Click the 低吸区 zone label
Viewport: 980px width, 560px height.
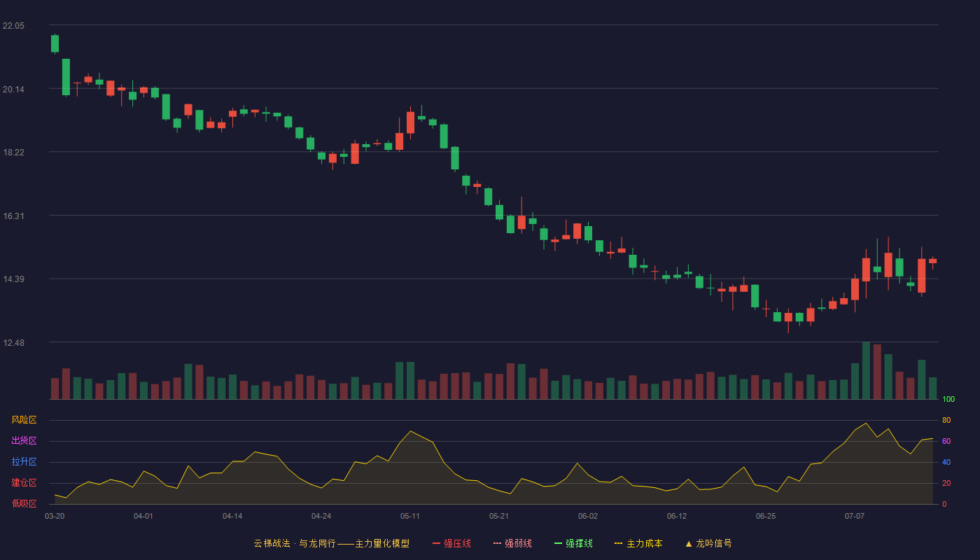pos(24,503)
